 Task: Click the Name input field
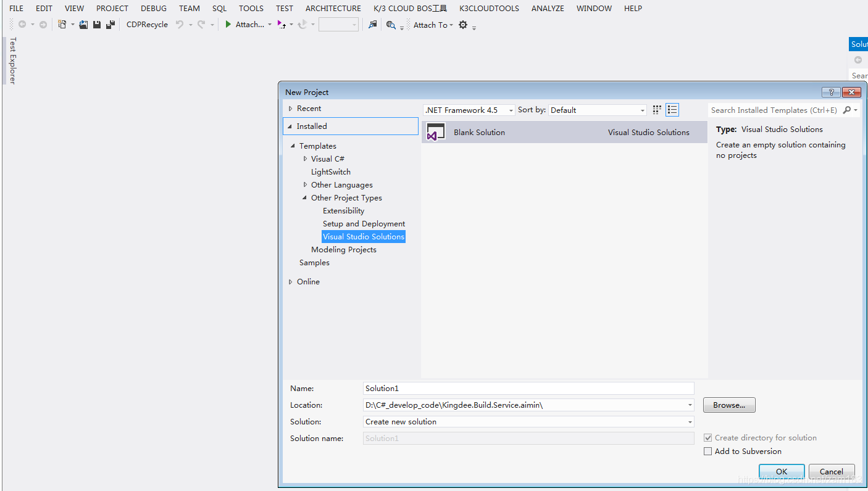[x=529, y=389]
